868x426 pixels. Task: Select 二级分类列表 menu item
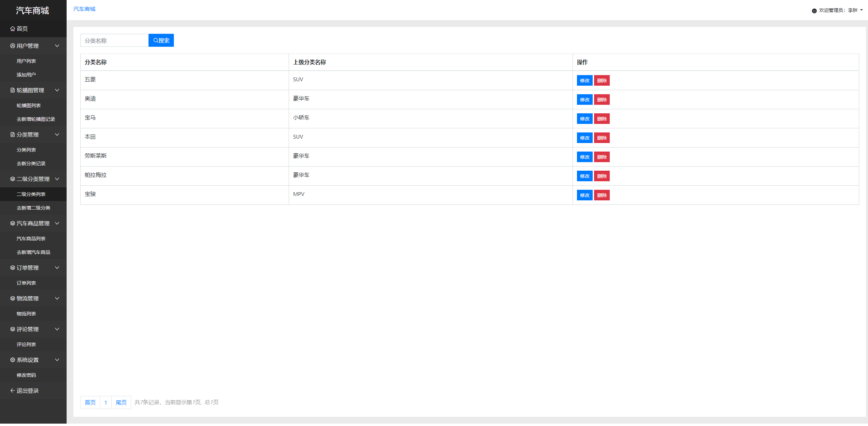[x=33, y=194]
